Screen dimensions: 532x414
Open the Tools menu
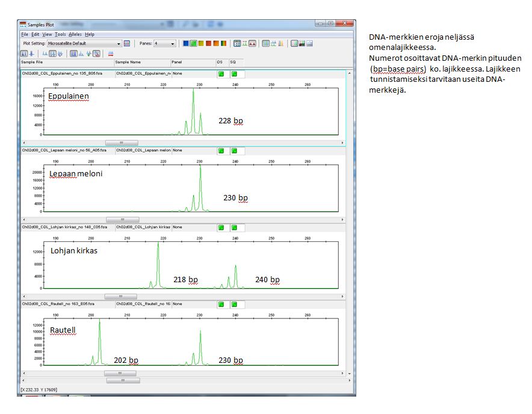point(60,34)
